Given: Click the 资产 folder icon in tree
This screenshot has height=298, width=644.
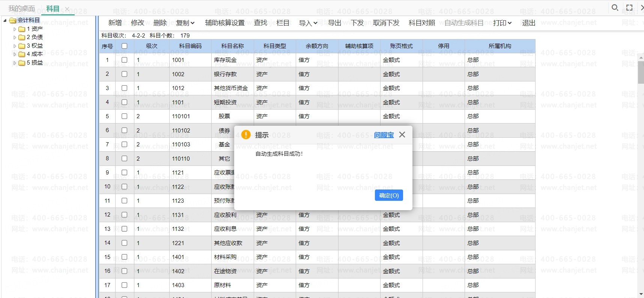Looking at the screenshot, I should [x=22, y=29].
